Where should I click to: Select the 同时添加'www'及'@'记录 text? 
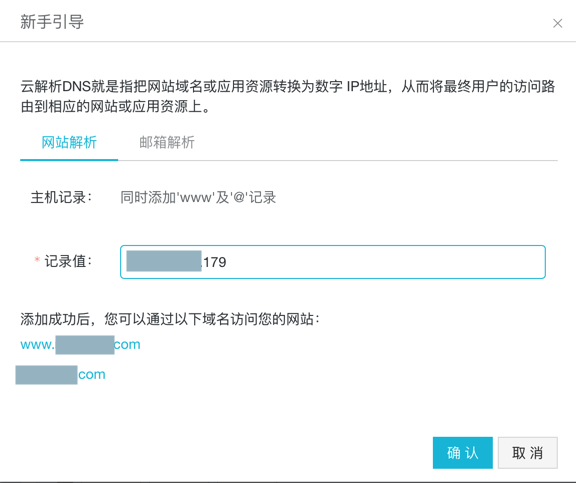(198, 198)
